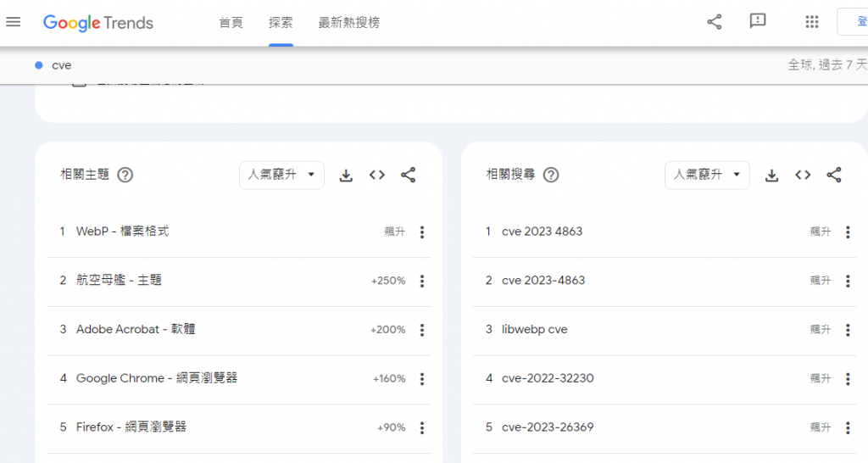
Task: Select the 探索 tab
Action: pyautogui.click(x=281, y=23)
